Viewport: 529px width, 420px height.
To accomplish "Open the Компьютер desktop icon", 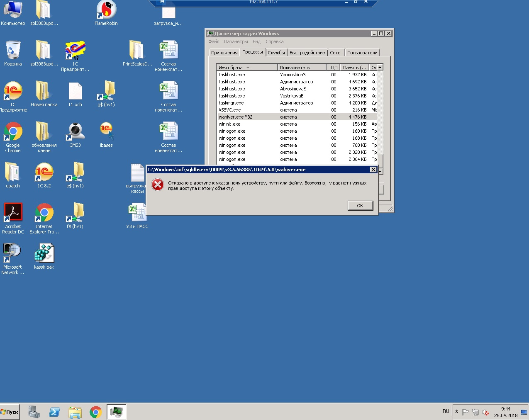I will tap(13, 13).
